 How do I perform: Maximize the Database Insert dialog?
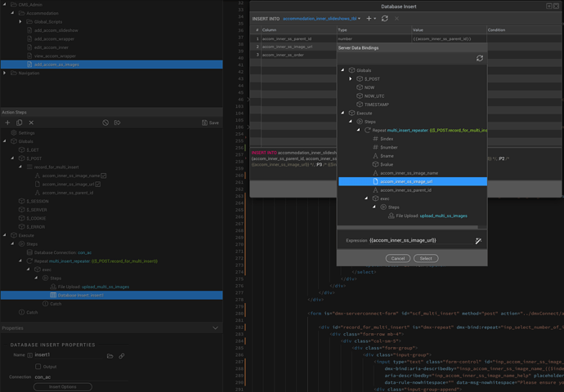pos(549,6)
